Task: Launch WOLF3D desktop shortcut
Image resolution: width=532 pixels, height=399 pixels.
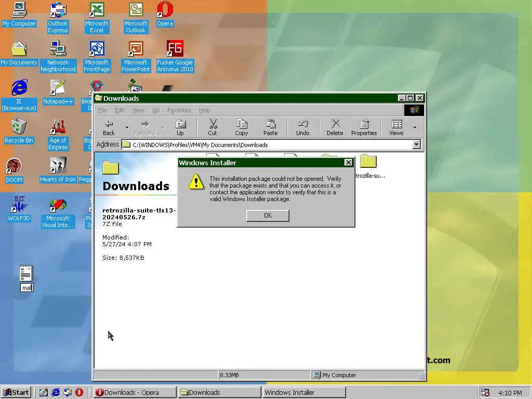Action: tap(19, 209)
